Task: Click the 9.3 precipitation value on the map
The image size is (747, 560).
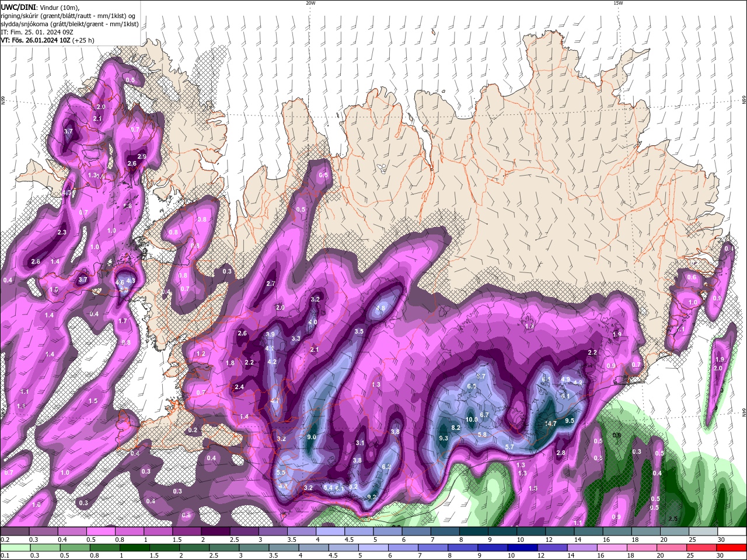Action: click(443, 438)
